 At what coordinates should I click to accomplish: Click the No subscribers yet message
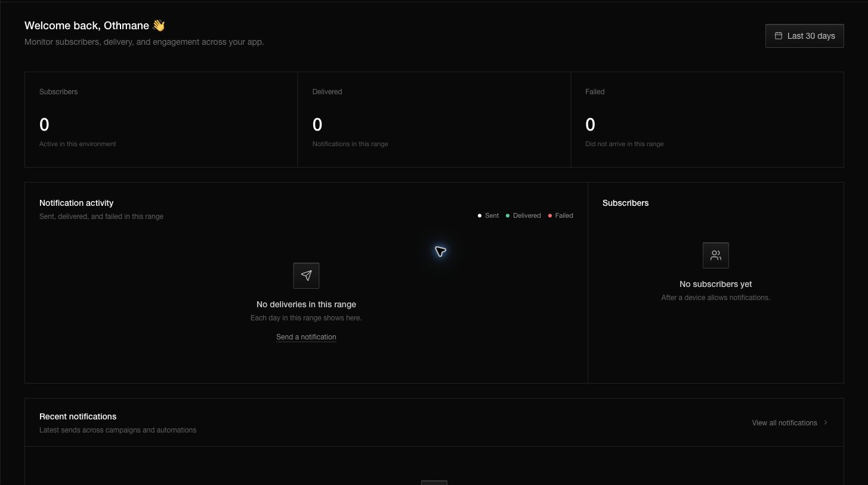716,284
